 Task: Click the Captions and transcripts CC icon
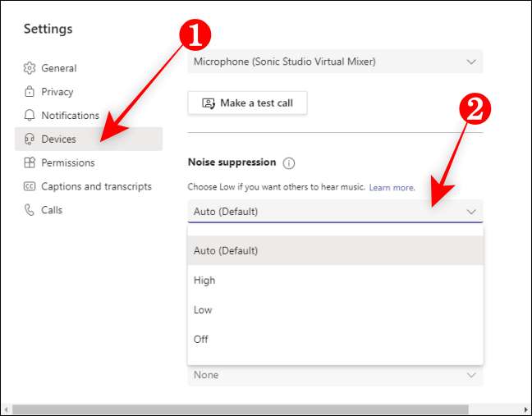click(x=30, y=186)
